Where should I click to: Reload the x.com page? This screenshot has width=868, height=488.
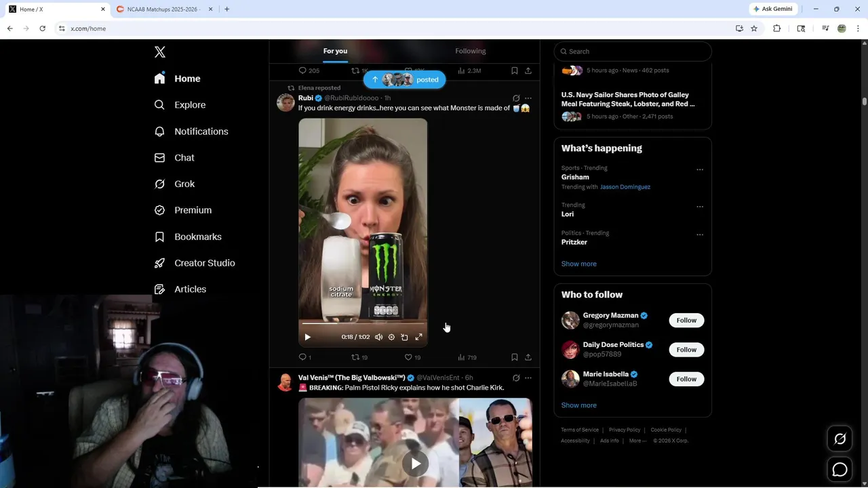[42, 28]
